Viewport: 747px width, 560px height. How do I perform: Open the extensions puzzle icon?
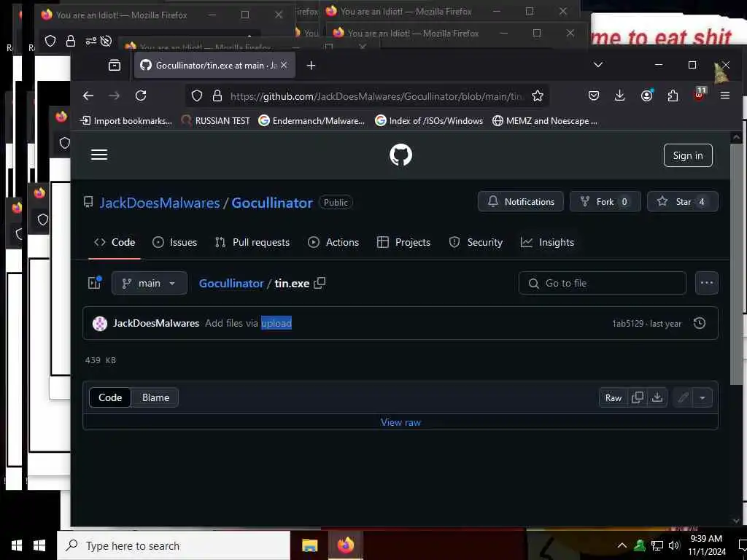click(x=673, y=96)
